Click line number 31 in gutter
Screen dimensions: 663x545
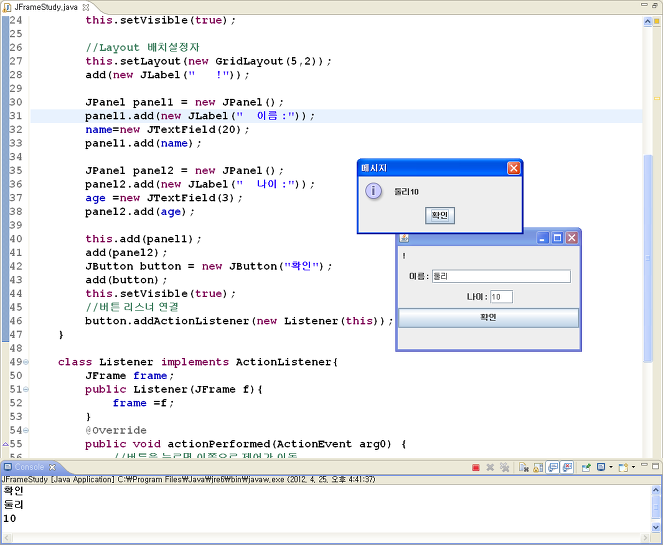coord(16,115)
